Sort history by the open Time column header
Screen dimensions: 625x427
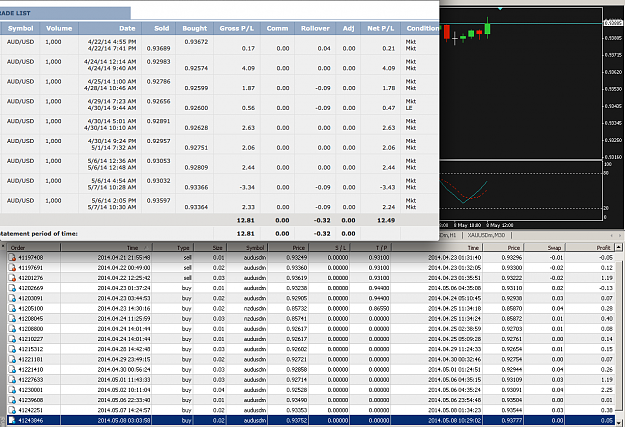tap(106, 248)
